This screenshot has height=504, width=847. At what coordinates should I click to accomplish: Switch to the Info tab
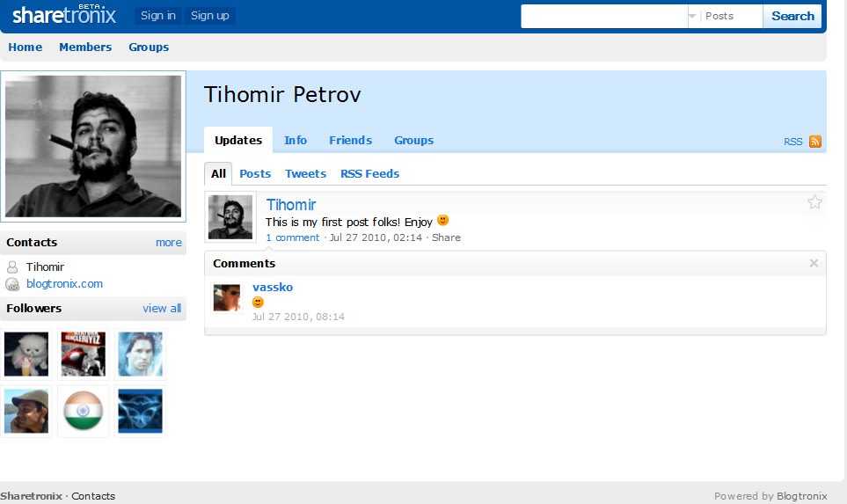(296, 140)
